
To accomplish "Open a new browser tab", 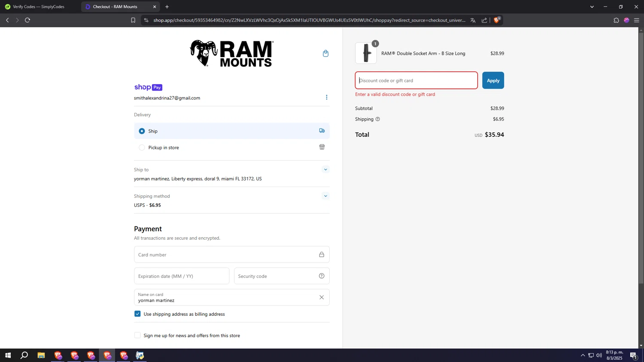I will 167,7.
